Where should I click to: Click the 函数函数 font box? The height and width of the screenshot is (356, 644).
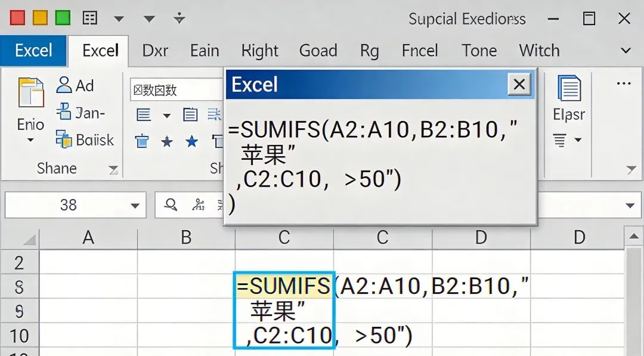(178, 90)
